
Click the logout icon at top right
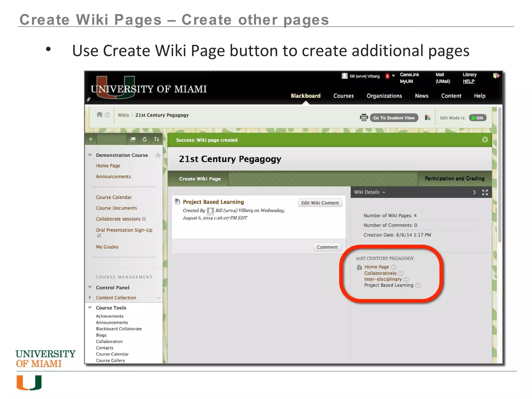click(x=496, y=76)
